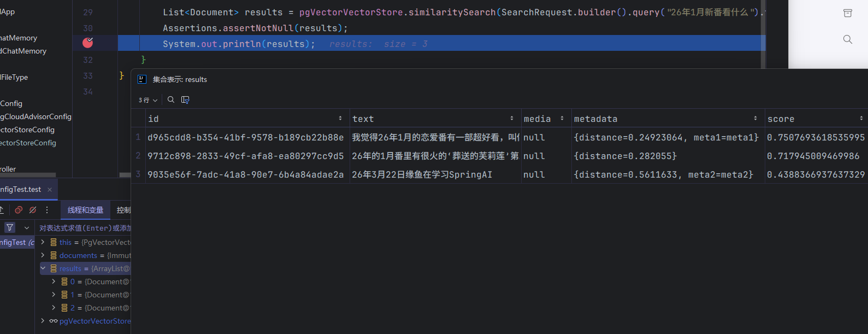Screen dimensions: 868x334
Task: Click the archive box icon in right sidebar
Action: pos(847,13)
